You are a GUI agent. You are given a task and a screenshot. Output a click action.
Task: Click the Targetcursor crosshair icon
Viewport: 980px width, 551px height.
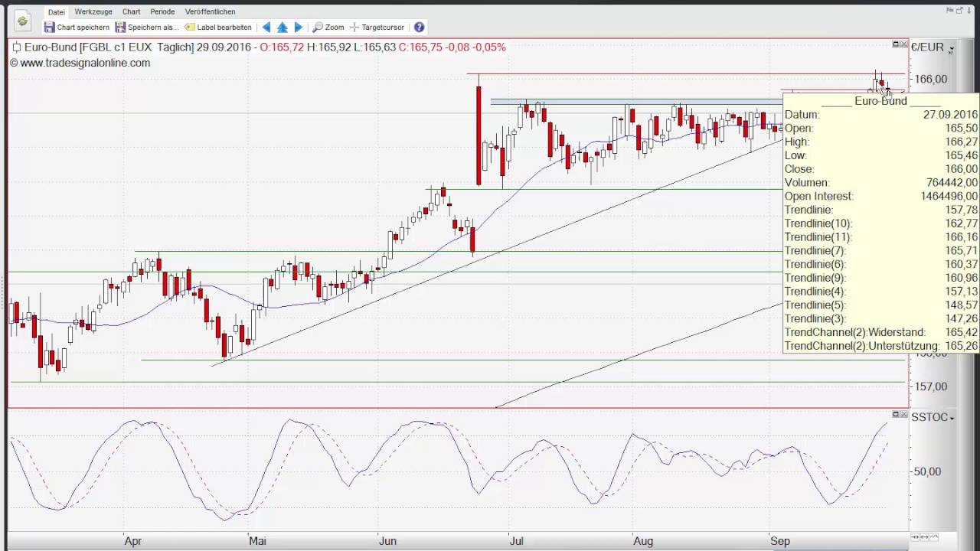(x=354, y=28)
